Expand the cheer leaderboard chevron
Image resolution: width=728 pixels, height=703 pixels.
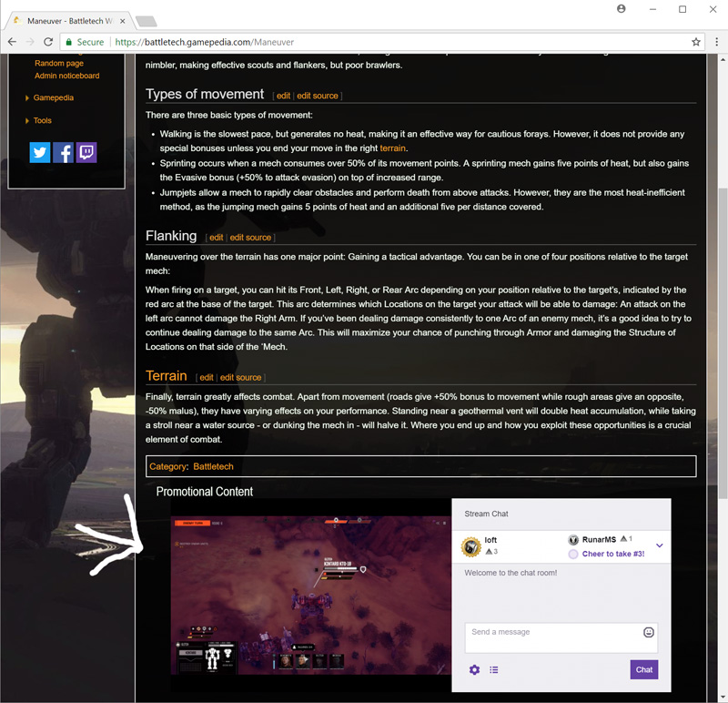[x=659, y=545]
